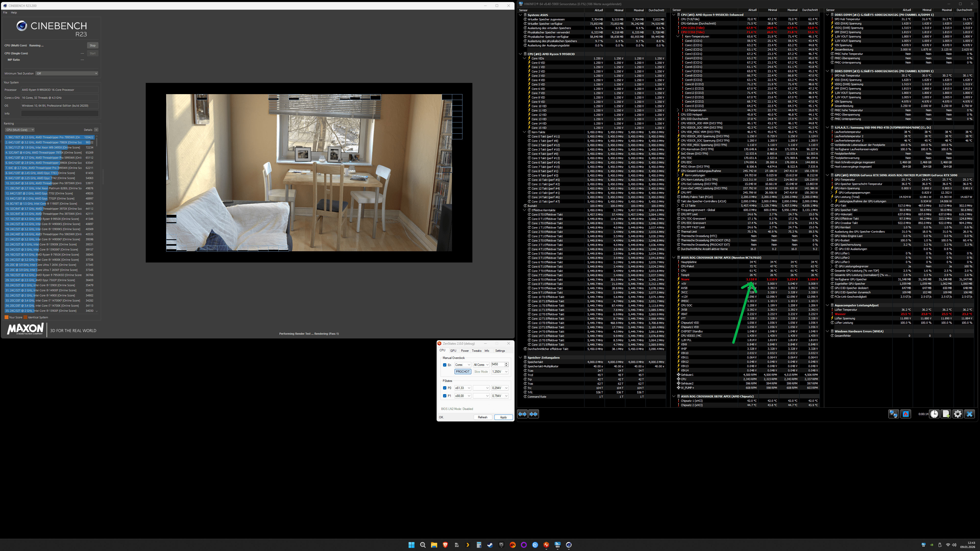Click the 5450 frequency input field

(x=497, y=364)
